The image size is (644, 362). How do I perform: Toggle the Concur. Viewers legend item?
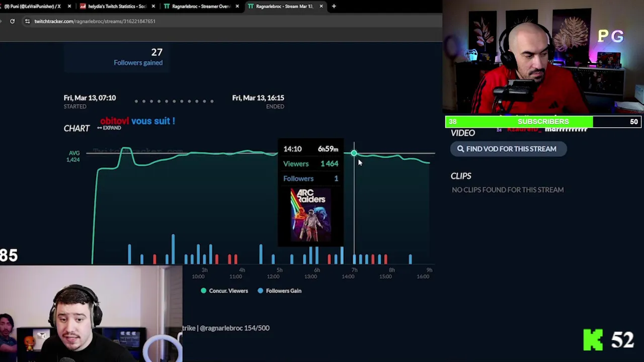point(224,291)
